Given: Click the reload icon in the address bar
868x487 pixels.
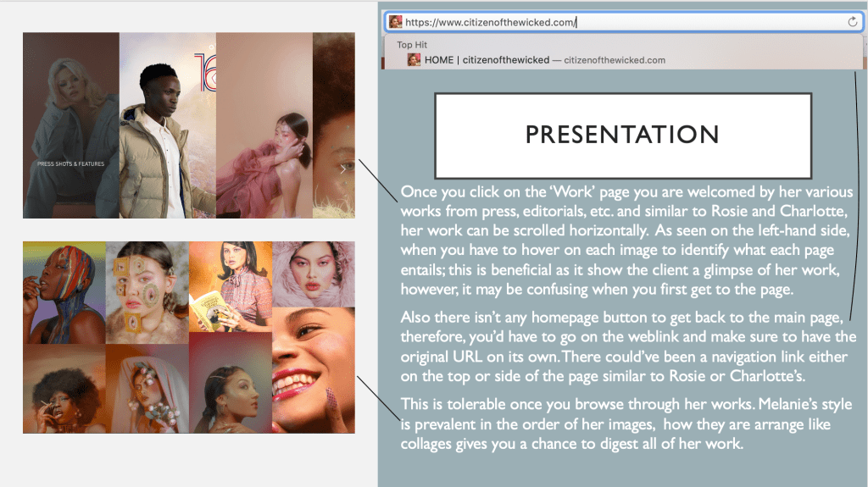Looking at the screenshot, I should (x=852, y=22).
